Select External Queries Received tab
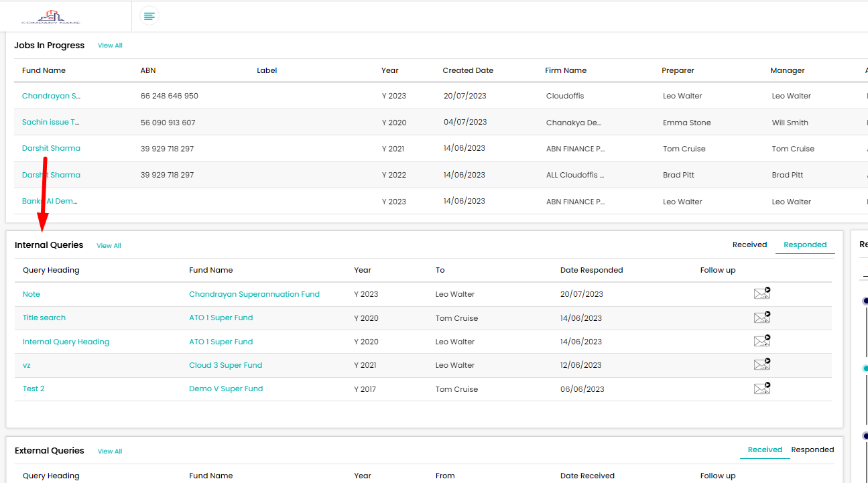 tap(765, 450)
